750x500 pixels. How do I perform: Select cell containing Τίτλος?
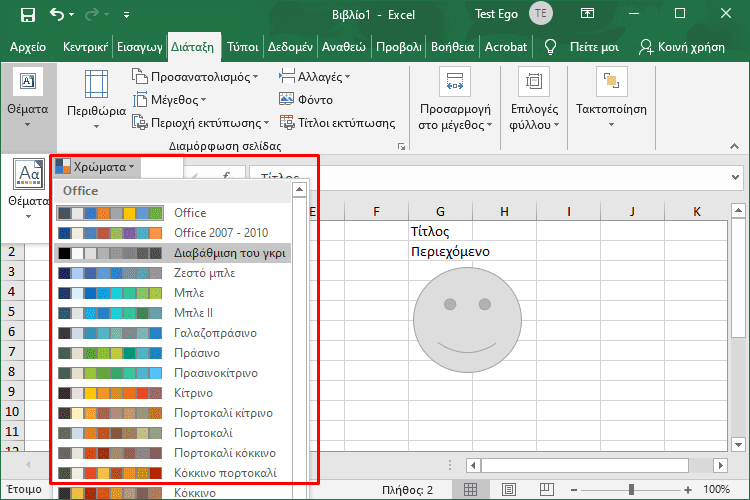tap(441, 231)
